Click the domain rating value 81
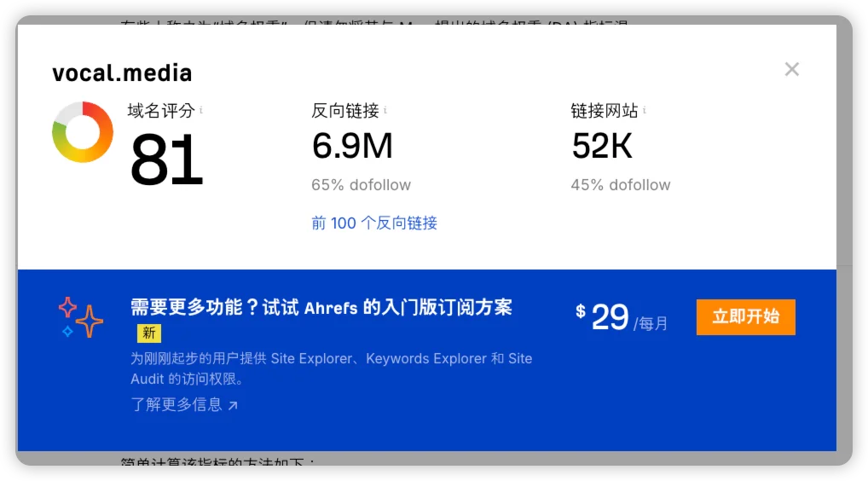The width and height of the screenshot is (868, 481). pyautogui.click(x=166, y=159)
